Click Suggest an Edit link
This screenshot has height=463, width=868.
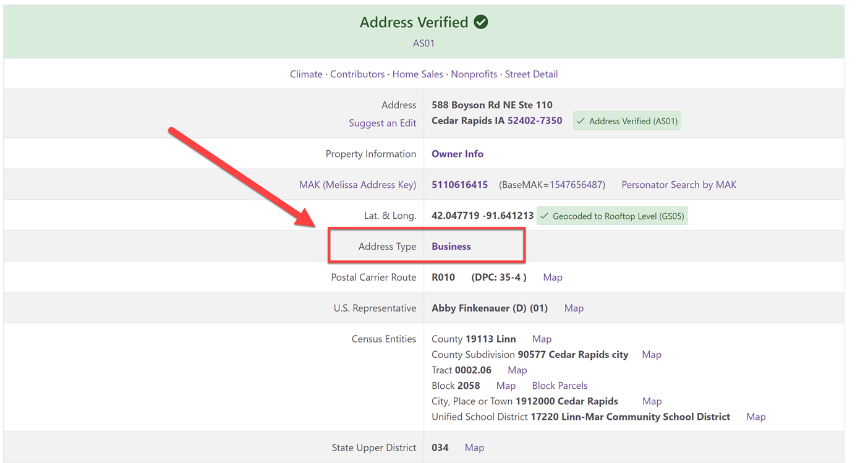382,123
